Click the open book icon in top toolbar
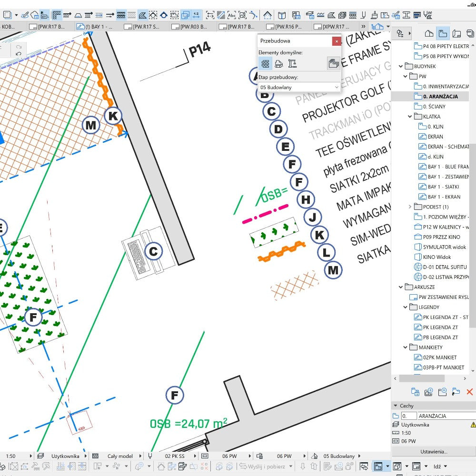This screenshot has height=476, width=476. (x=282, y=15)
